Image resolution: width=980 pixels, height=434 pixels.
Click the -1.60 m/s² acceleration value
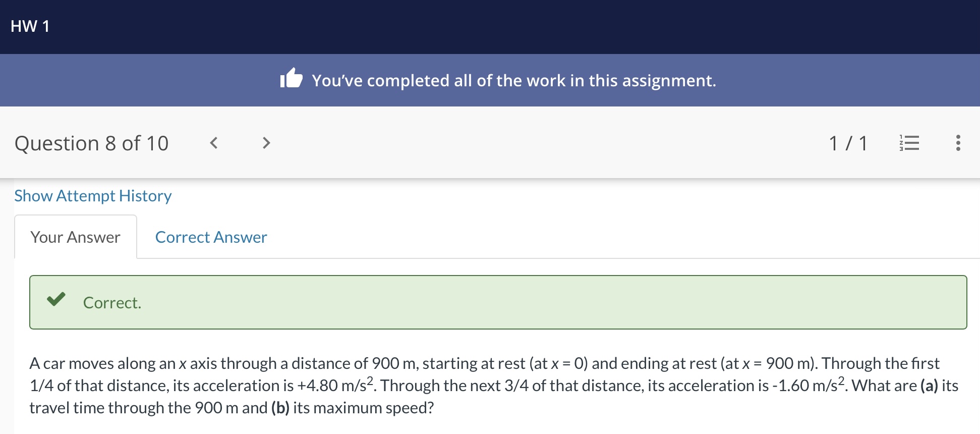(x=809, y=385)
